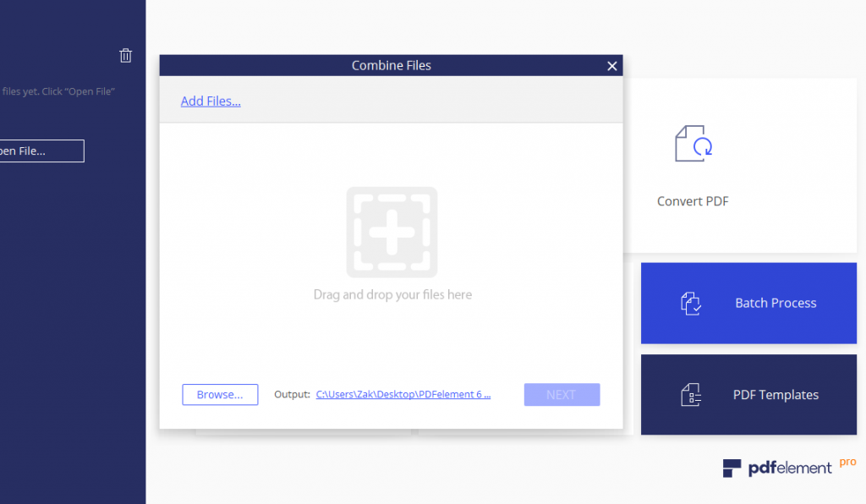Image resolution: width=866 pixels, height=504 pixels.
Task: Click the orange 'pro' badge
Action: [x=847, y=462]
